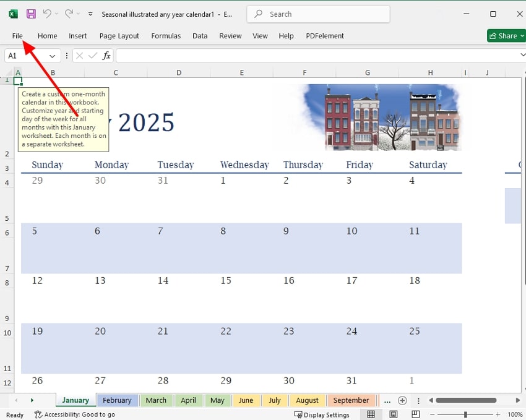Open Display Settings in status bar

[x=321, y=415]
